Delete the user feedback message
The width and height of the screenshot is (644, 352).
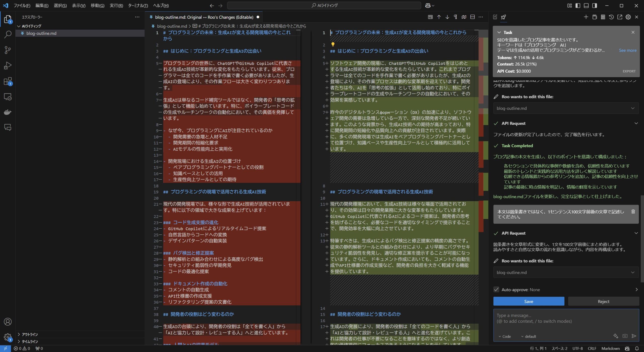point(633,212)
